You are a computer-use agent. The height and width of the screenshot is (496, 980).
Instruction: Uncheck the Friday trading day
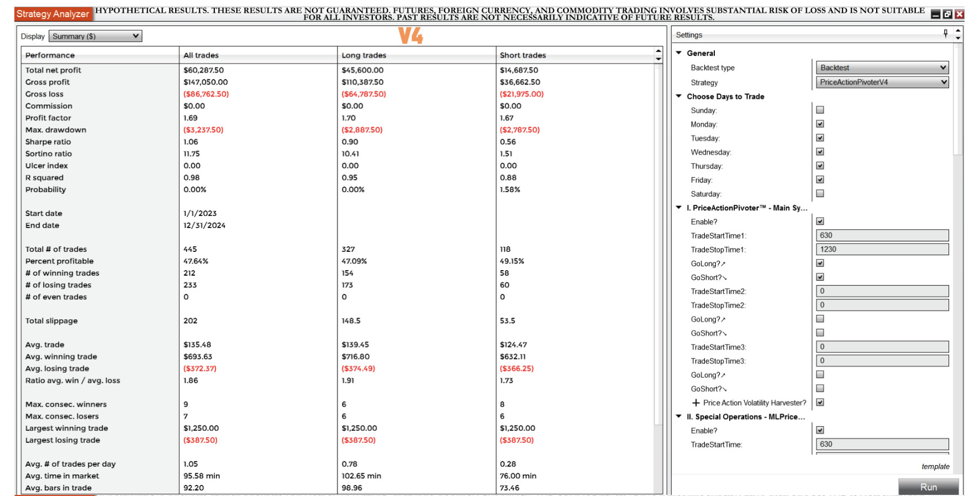(x=820, y=180)
